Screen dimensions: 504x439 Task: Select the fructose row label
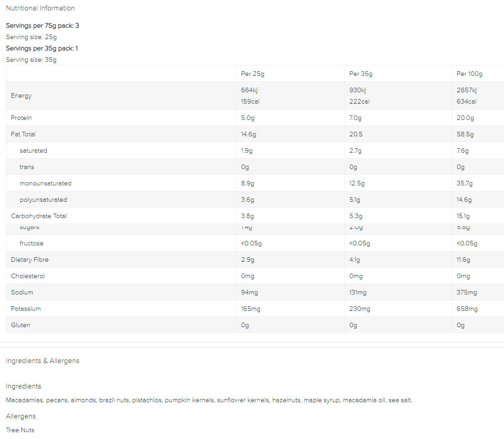(31, 243)
